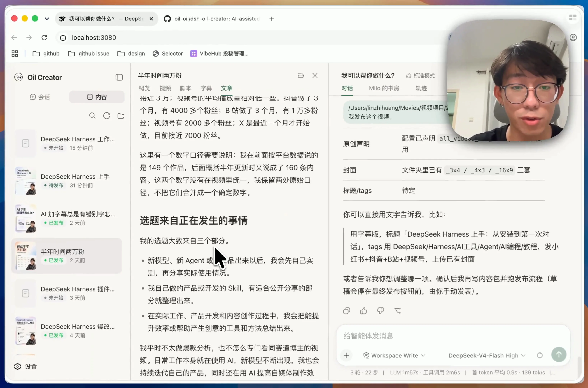Open the 轨迹 tab
Viewport: 588px width, 388px height.
pos(421,88)
